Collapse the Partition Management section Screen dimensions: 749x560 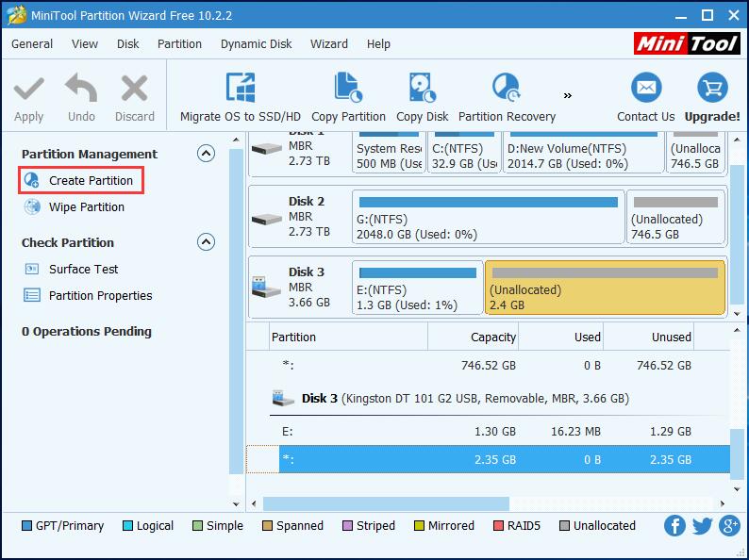click(x=206, y=154)
